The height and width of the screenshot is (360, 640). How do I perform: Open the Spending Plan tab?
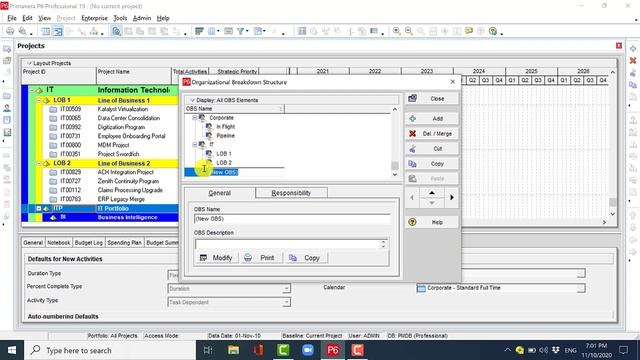tap(124, 242)
